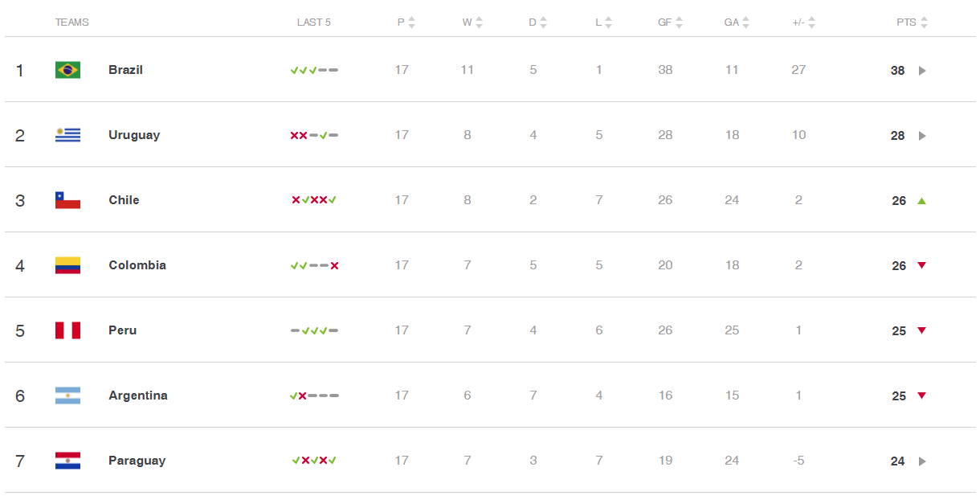This screenshot has width=980, height=496.
Task: Click the Colombia flag icon
Action: click(67, 265)
